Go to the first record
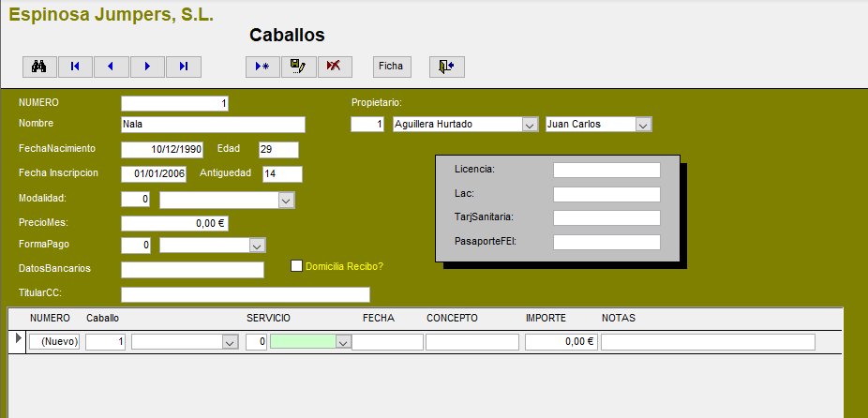868x418 pixels. tap(75, 67)
